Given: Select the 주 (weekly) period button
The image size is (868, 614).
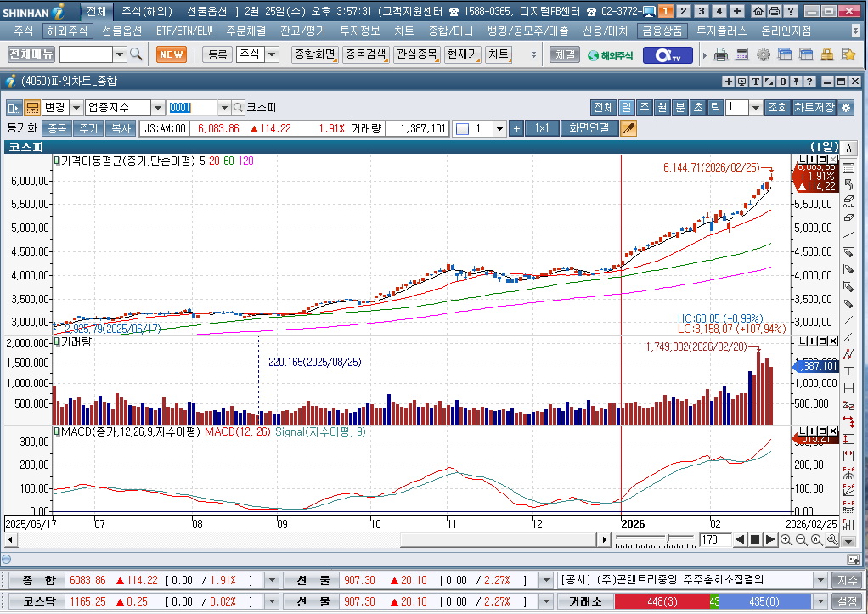Looking at the screenshot, I should click(x=645, y=107).
